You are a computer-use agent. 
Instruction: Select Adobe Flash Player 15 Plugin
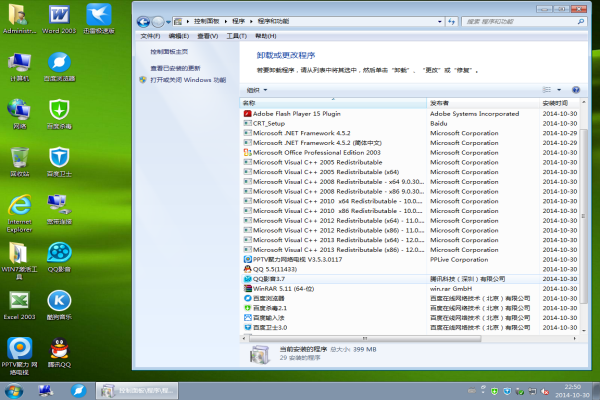409,114
